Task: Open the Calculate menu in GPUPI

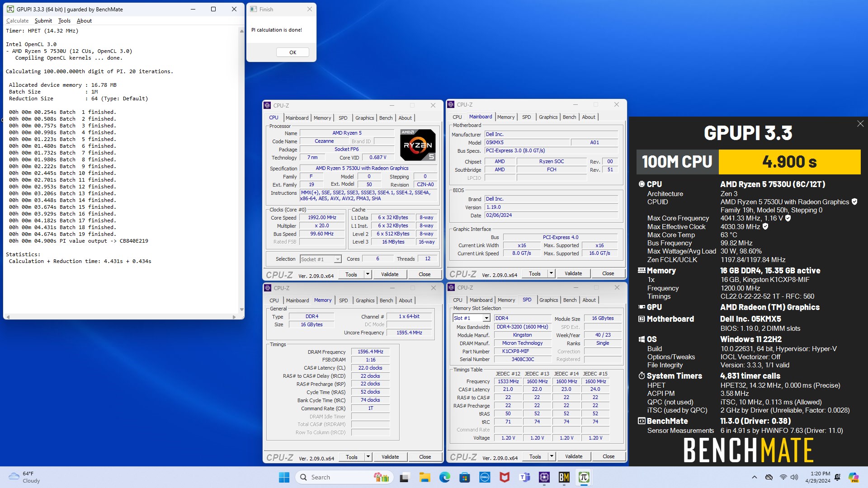Action: [x=17, y=21]
